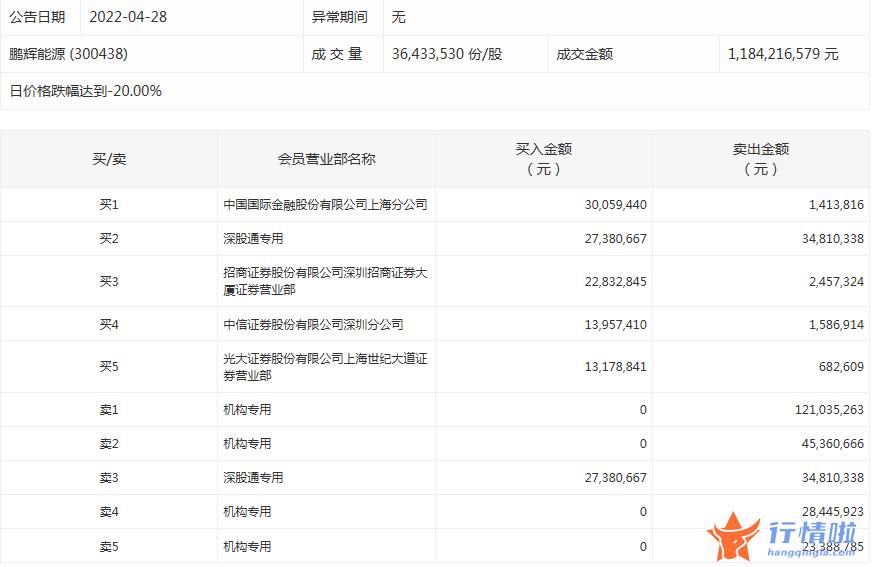Select the 买3 row label
Image resolution: width=872 pixels, height=567 pixels.
109,281
